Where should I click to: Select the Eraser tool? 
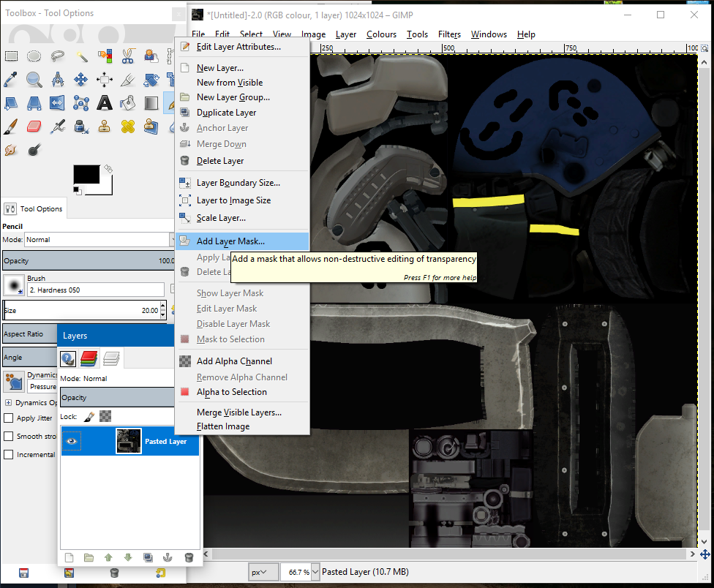coord(34,127)
